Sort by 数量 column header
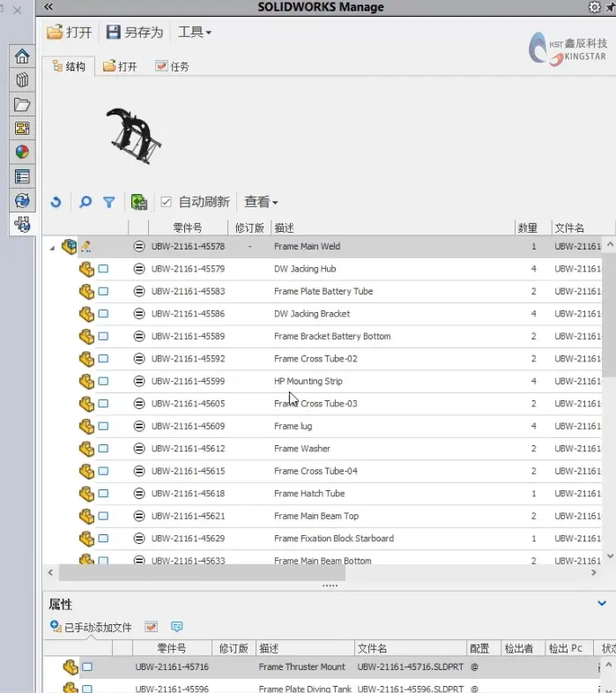 coord(533,228)
